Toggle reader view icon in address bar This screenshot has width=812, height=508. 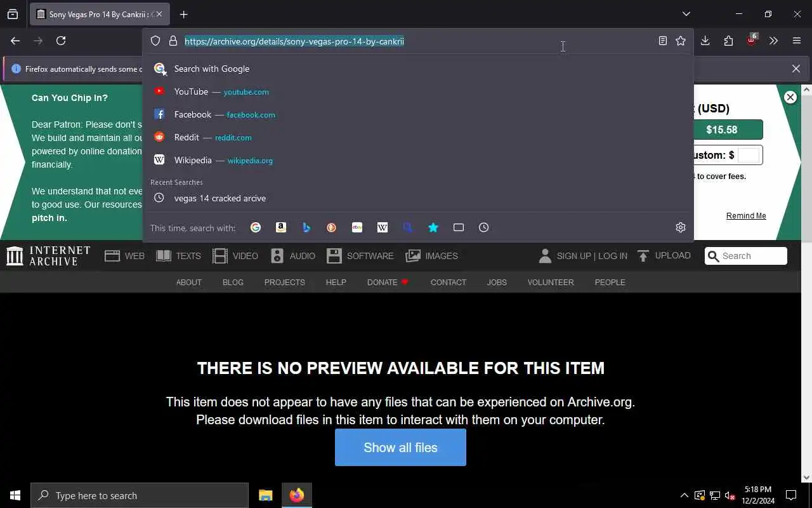(x=662, y=41)
